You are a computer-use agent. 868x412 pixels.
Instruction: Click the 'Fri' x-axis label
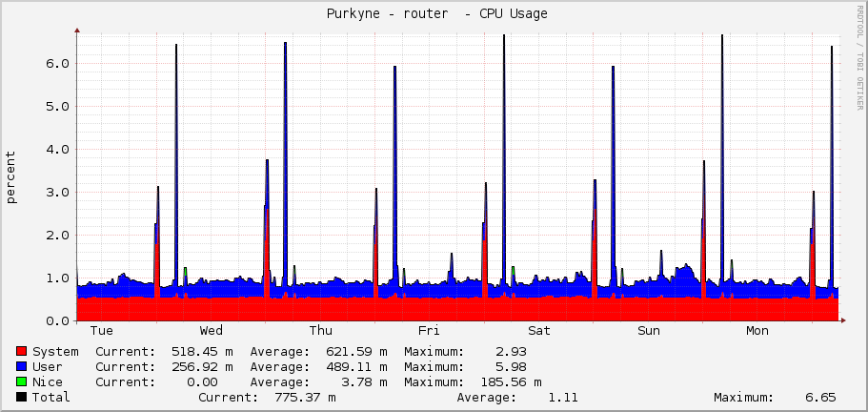[429, 331]
